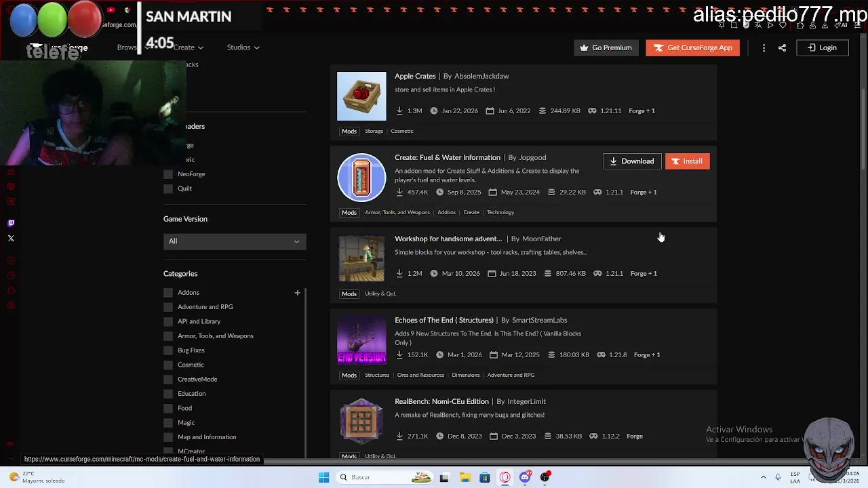The width and height of the screenshot is (868, 488).
Task: Open Discord from the taskbar
Action: coord(526,477)
